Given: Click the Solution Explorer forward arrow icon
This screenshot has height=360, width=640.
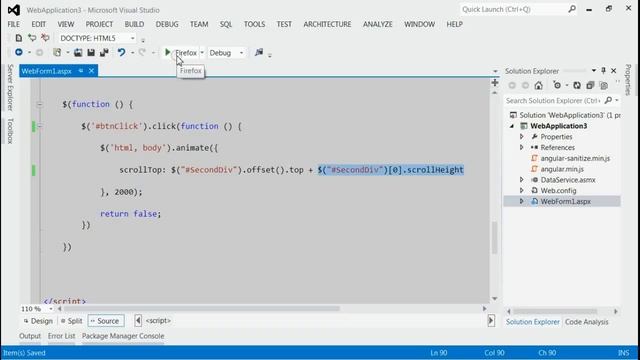Looking at the screenshot, I should [525, 85].
